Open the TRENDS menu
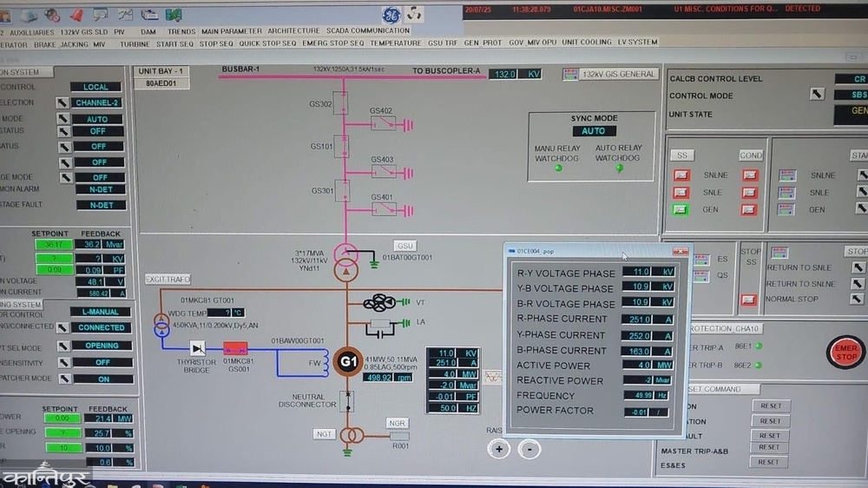Image resolution: width=868 pixels, height=488 pixels. coord(181,30)
